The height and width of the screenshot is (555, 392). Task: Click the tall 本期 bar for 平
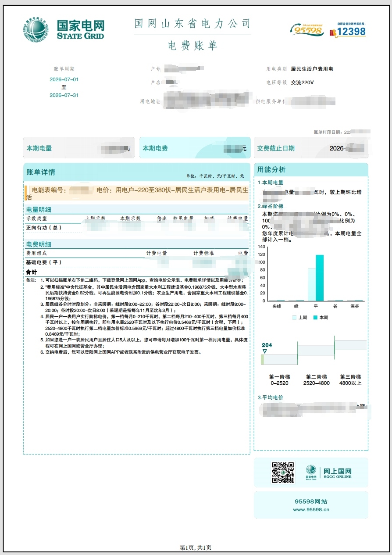pos(320,278)
